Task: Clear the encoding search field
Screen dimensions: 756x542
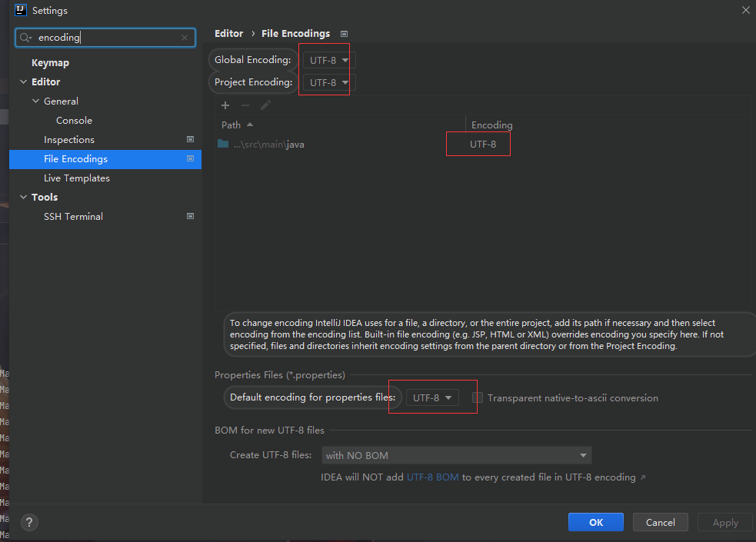Action: pos(185,38)
